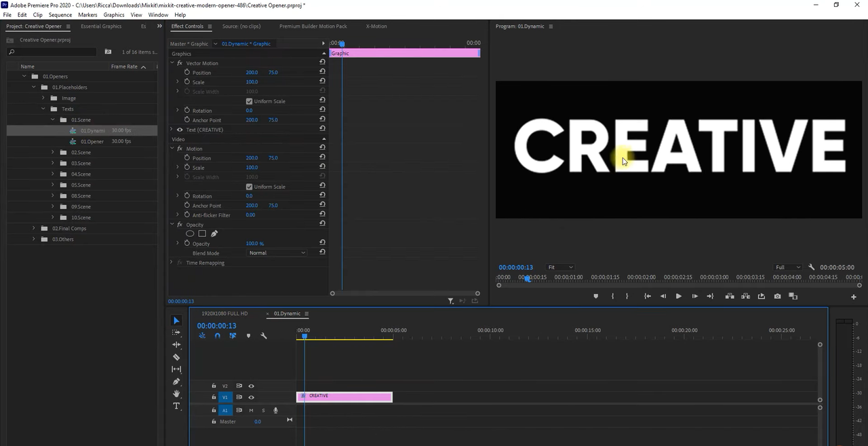868x446 pixels.
Task: Collapse the 01.Openers folder
Action: click(x=24, y=76)
